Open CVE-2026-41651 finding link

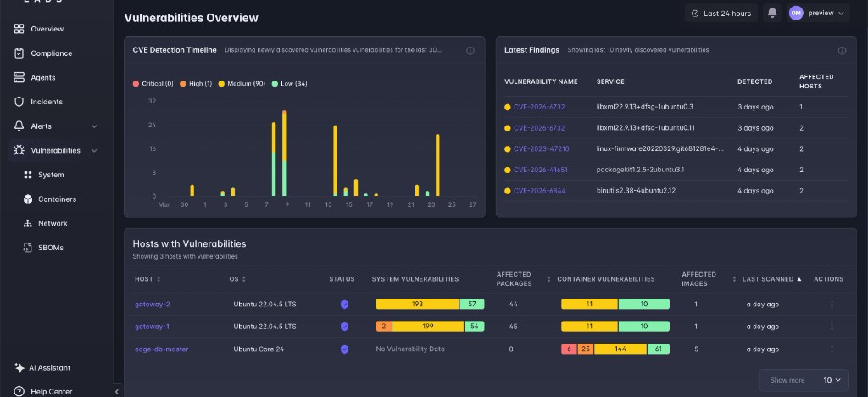[x=540, y=170]
